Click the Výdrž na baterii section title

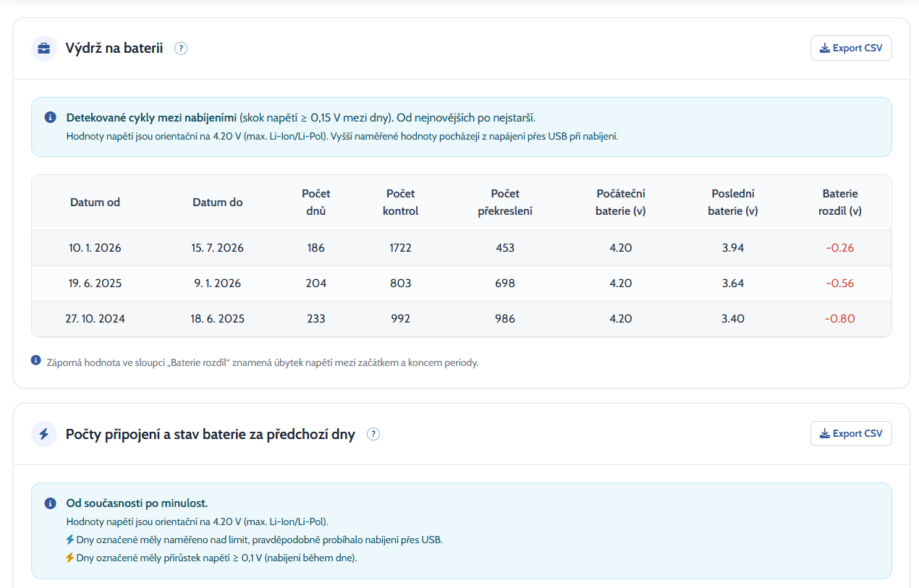click(x=114, y=48)
